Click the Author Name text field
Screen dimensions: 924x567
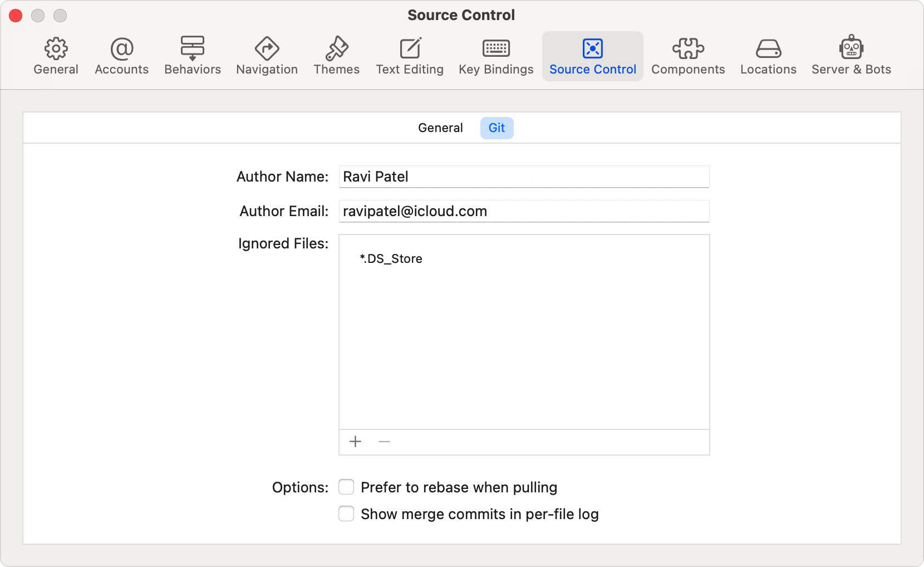point(524,177)
